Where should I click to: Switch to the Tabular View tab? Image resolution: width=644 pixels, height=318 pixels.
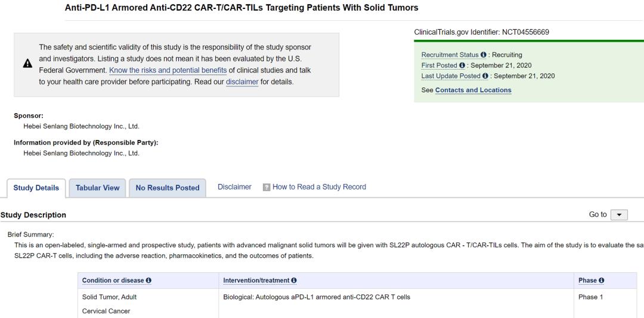tap(98, 188)
